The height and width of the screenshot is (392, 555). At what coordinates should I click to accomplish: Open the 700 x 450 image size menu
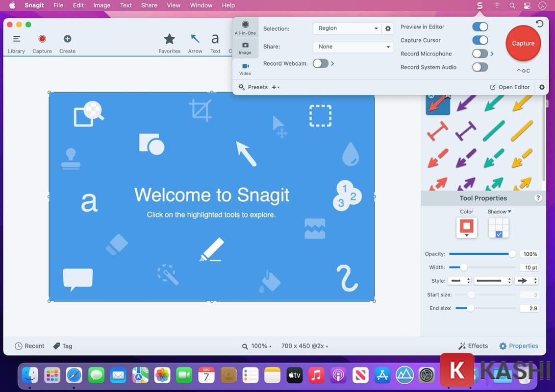click(x=304, y=346)
